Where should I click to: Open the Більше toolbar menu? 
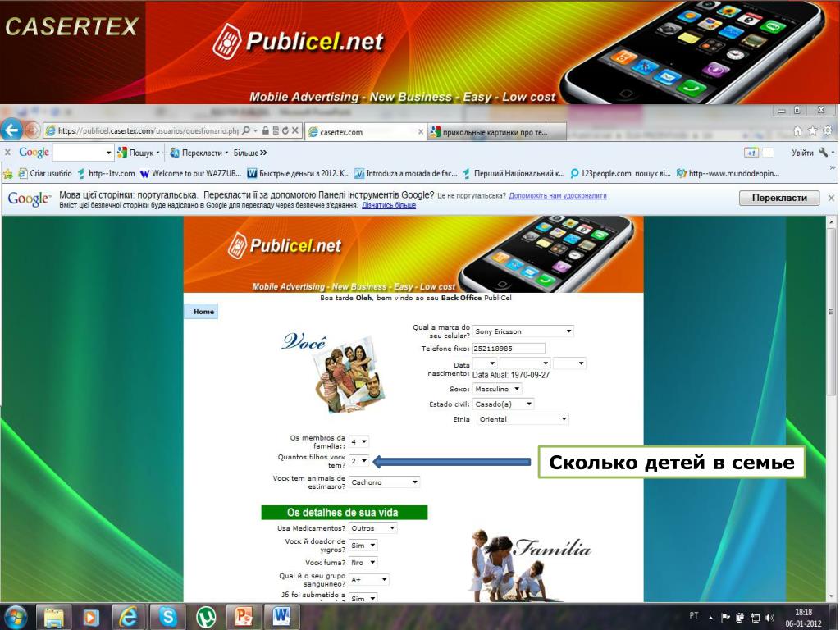click(x=249, y=153)
